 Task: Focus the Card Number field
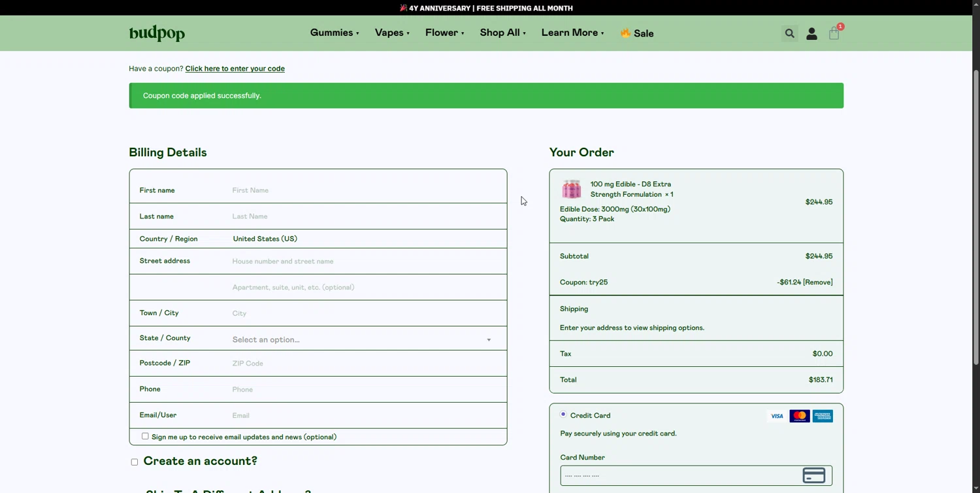pos(696,475)
